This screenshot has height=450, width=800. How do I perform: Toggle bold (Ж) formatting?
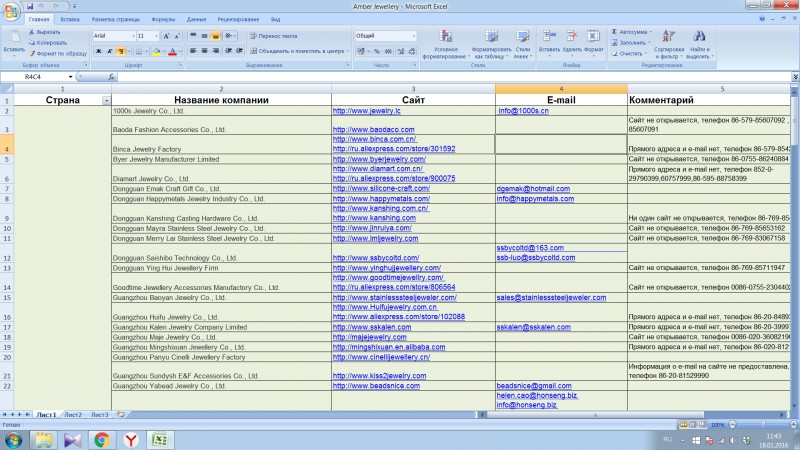tap(98, 51)
